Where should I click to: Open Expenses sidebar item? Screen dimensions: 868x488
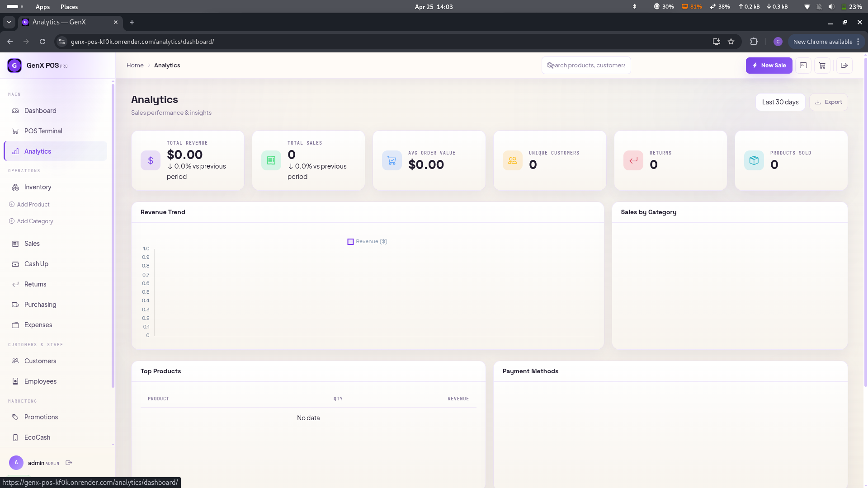click(55, 325)
